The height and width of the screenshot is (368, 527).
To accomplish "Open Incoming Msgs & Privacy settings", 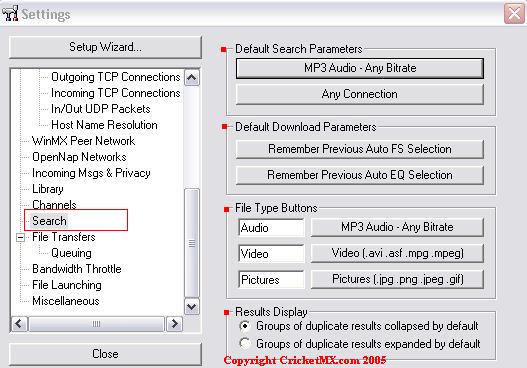I will 91,173.
